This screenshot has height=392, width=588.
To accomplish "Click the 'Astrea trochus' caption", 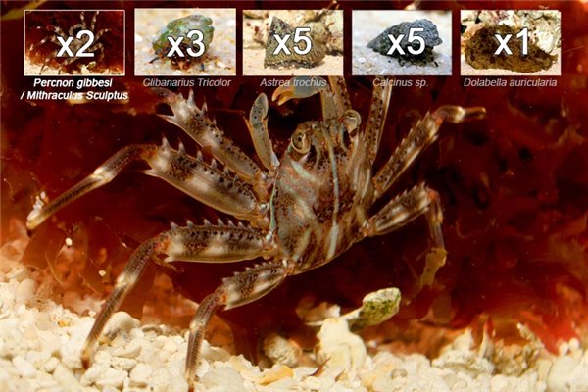I will pyautogui.click(x=293, y=83).
